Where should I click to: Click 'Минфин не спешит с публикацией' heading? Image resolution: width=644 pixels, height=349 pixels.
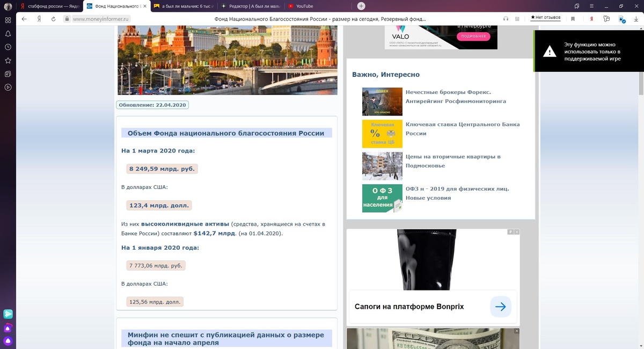tap(226, 338)
